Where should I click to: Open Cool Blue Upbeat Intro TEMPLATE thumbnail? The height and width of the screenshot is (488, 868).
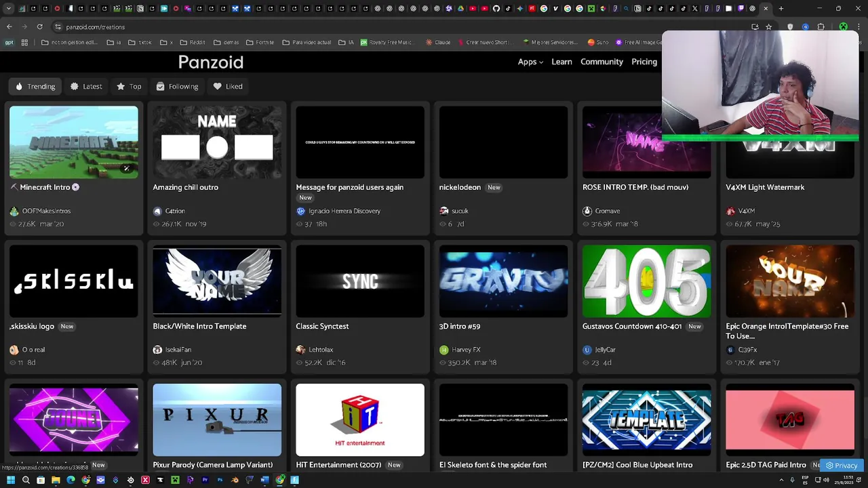pos(647,420)
